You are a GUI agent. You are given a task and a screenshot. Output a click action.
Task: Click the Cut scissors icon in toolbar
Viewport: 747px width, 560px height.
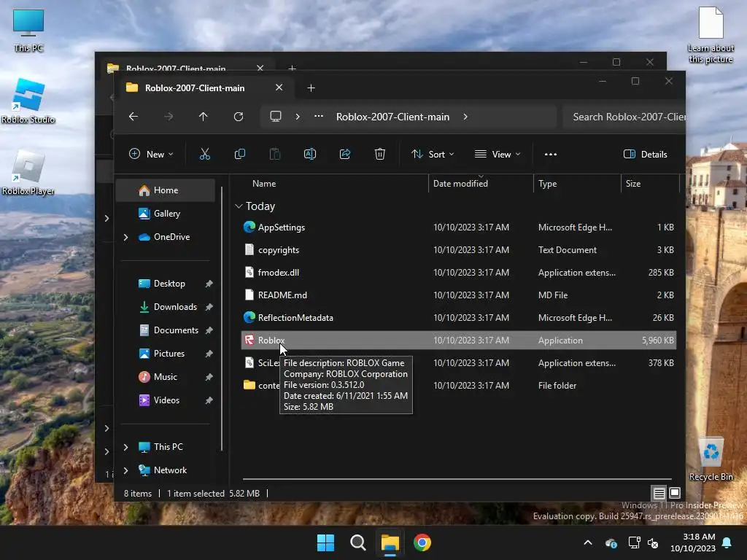pyautogui.click(x=205, y=154)
